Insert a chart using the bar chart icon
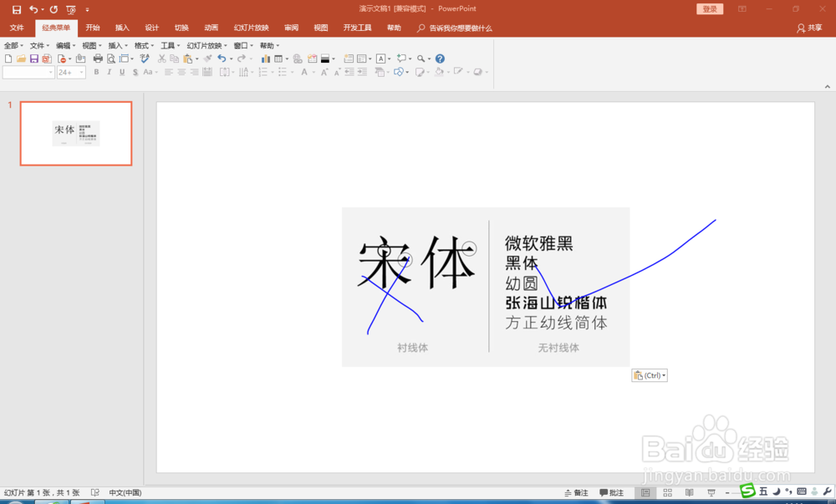 266,59
